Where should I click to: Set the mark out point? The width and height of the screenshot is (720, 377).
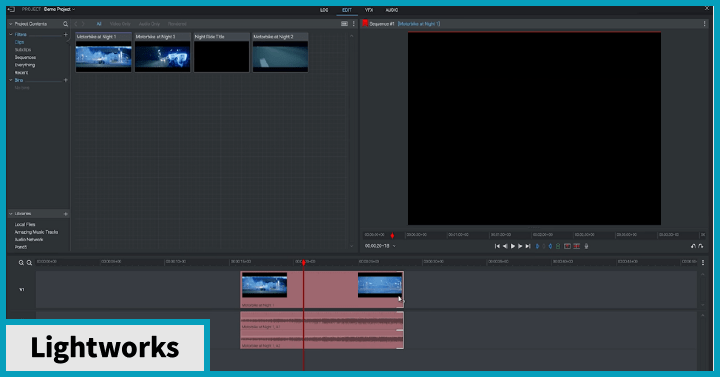point(551,247)
